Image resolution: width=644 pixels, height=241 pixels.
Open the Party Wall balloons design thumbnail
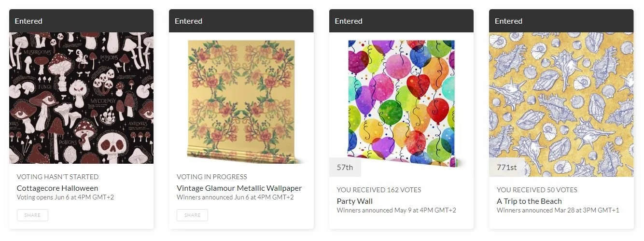point(401,98)
